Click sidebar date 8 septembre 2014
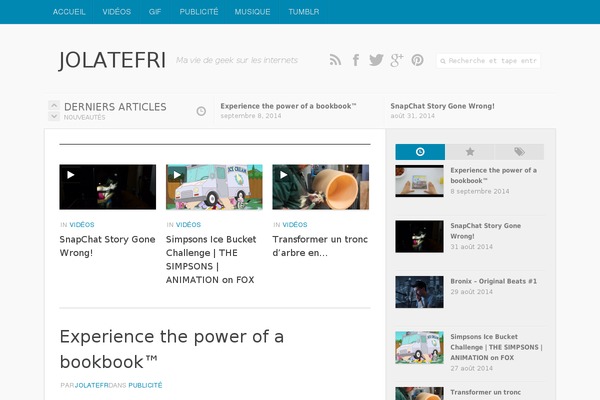This screenshot has height=400, width=600. click(x=480, y=191)
